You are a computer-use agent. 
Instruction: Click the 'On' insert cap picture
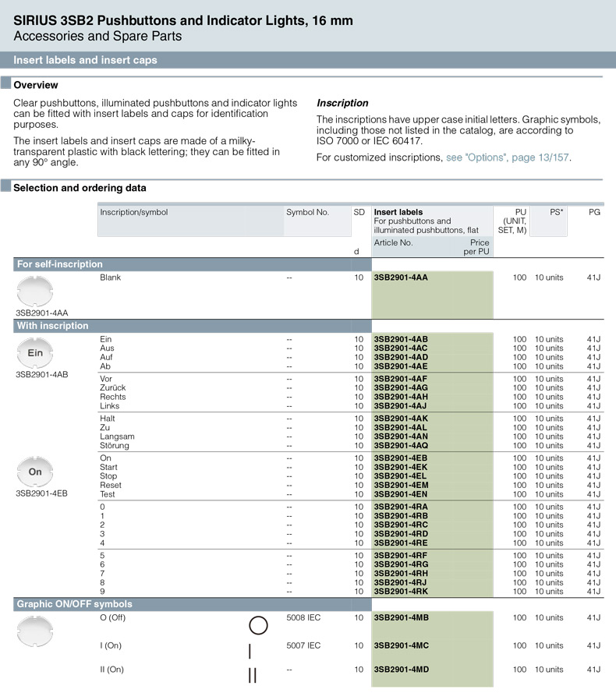coord(36,472)
